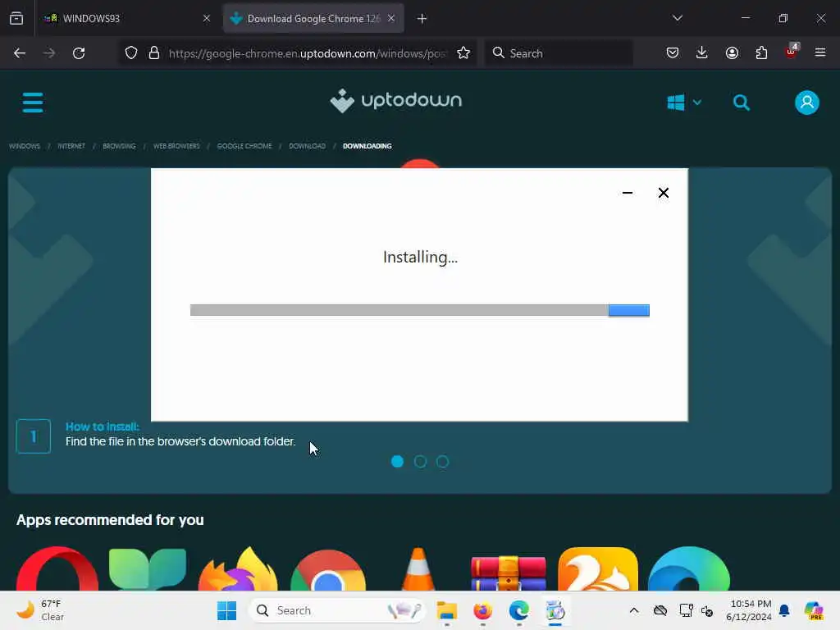The image size is (840, 630).
Task: Click the step 1 number box
Action: click(x=34, y=436)
